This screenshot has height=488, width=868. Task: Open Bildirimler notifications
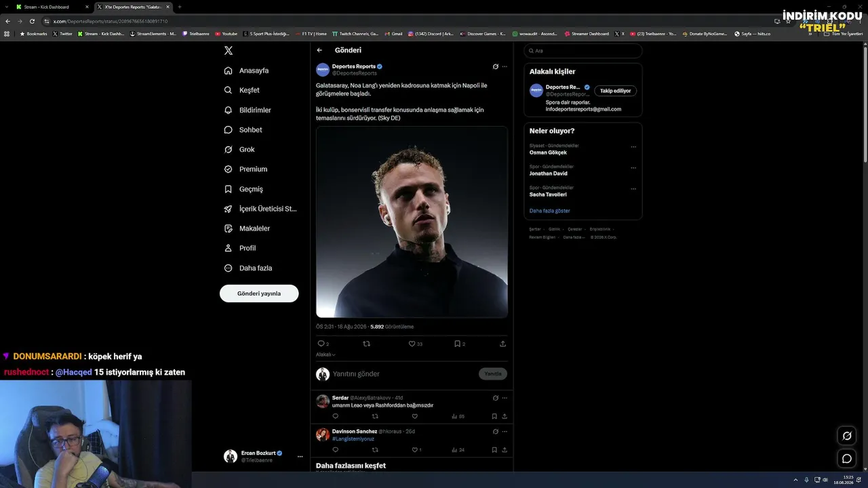248,110
